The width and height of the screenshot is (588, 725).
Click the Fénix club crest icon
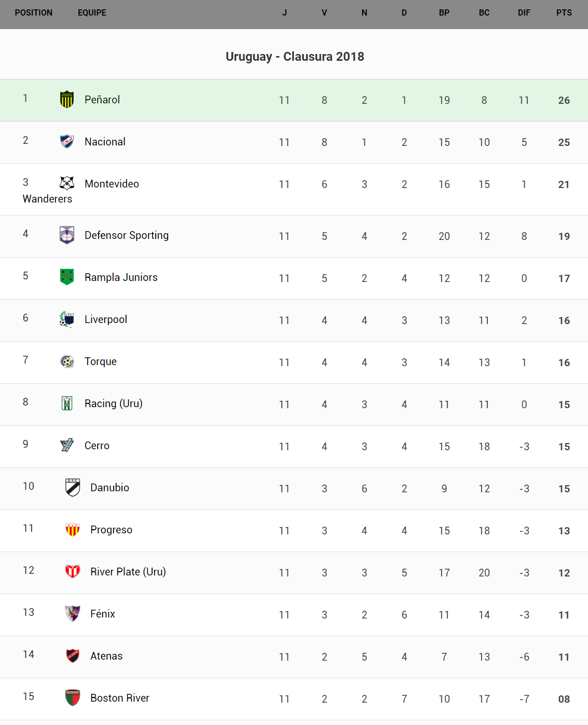coord(73,613)
